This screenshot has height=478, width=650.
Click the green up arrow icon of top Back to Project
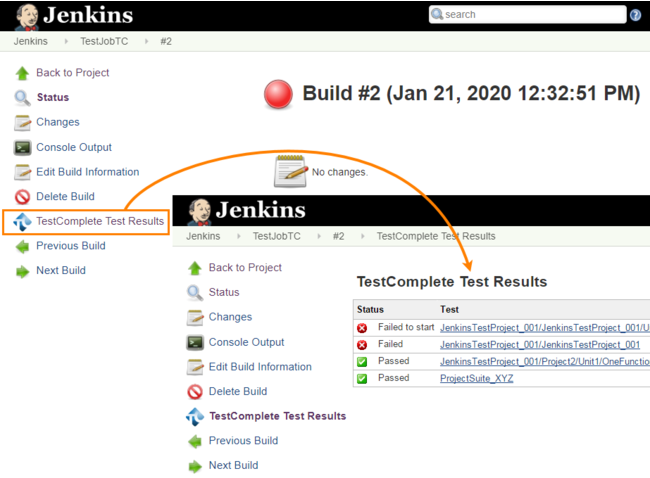coord(22,73)
